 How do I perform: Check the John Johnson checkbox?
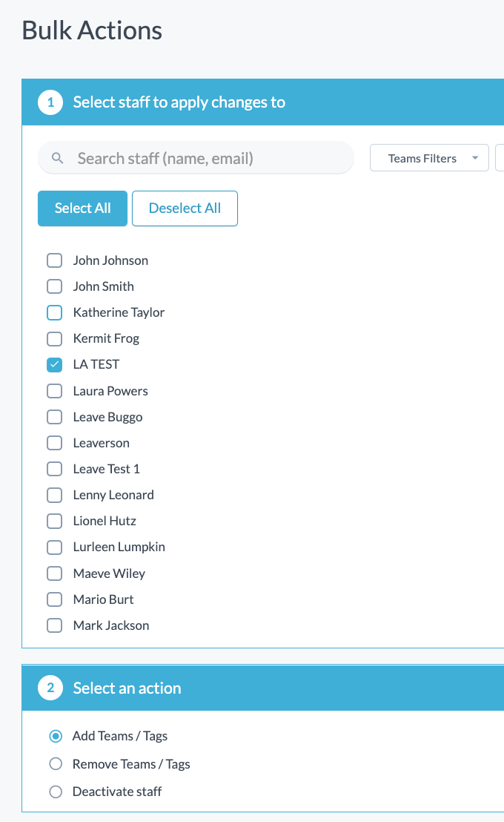[x=55, y=260]
